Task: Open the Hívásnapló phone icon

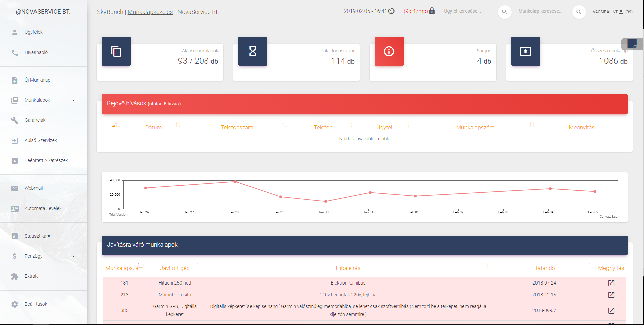Action: pyautogui.click(x=15, y=52)
